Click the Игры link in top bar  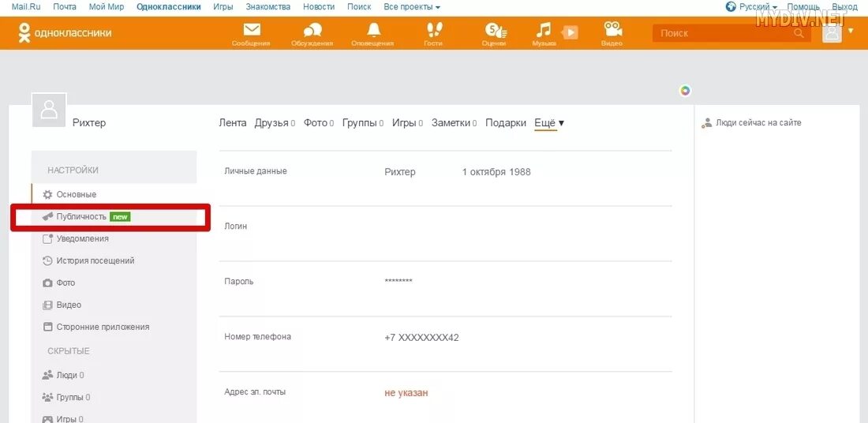point(223,6)
